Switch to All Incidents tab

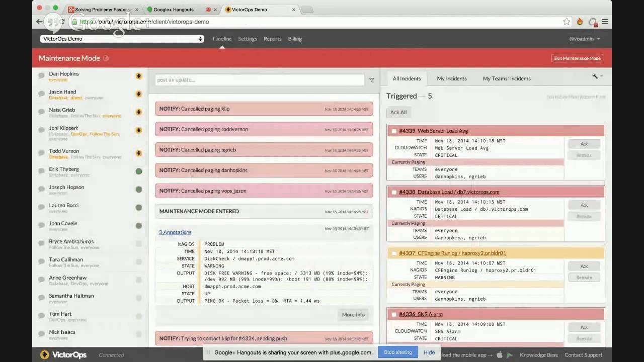(407, 78)
